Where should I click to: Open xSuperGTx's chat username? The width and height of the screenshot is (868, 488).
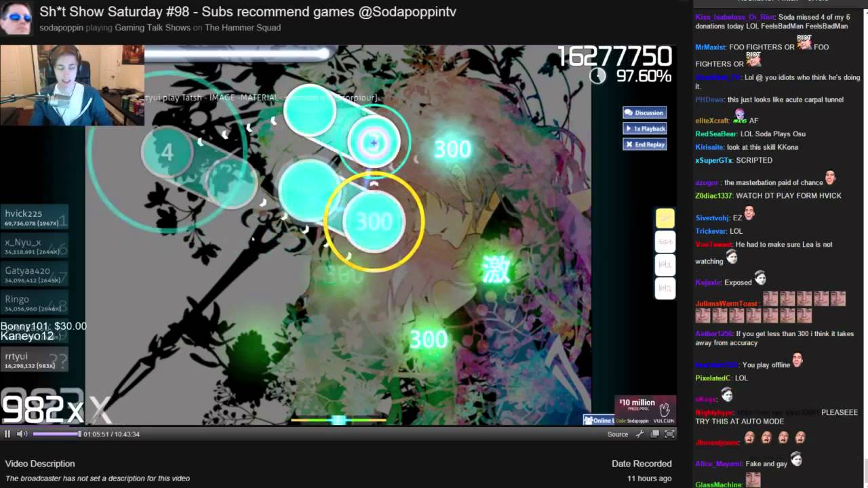click(713, 161)
